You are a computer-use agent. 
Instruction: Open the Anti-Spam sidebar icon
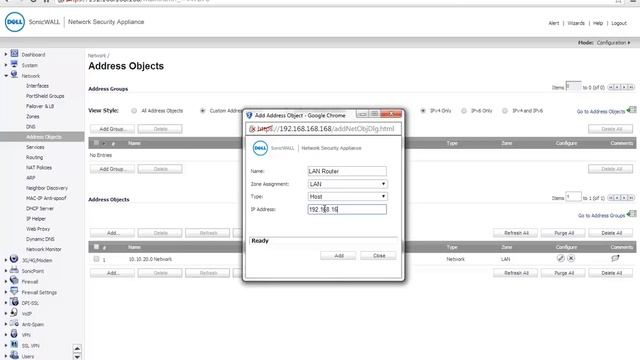point(14,323)
